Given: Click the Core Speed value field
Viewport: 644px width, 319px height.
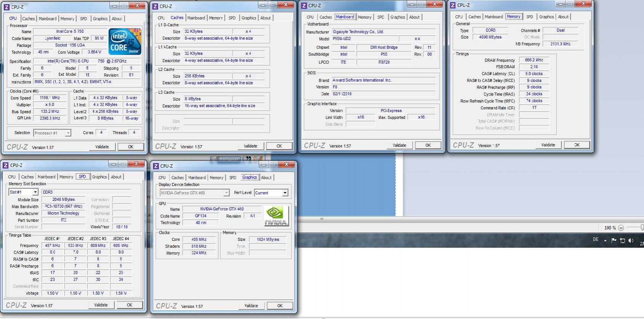Looking at the screenshot, I should (x=50, y=98).
